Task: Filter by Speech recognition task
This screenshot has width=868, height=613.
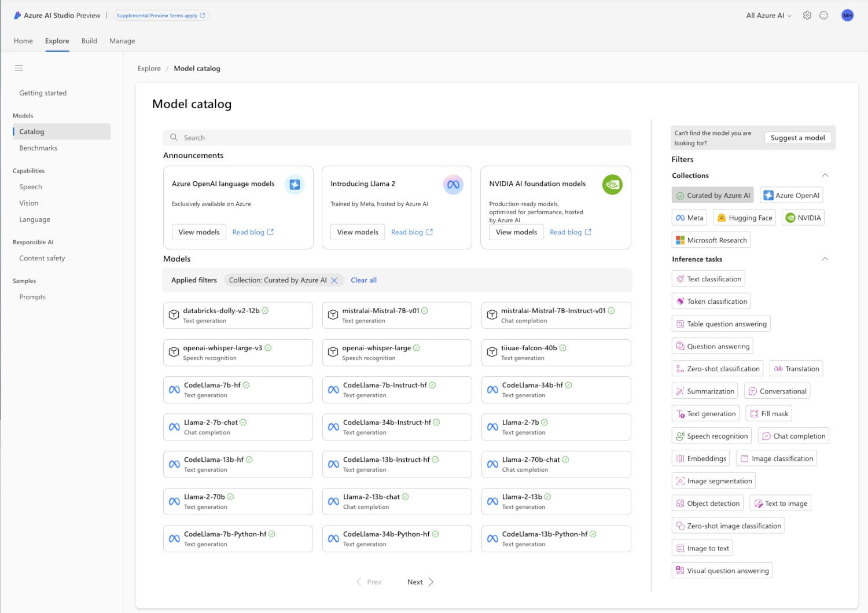Action: pyautogui.click(x=712, y=436)
